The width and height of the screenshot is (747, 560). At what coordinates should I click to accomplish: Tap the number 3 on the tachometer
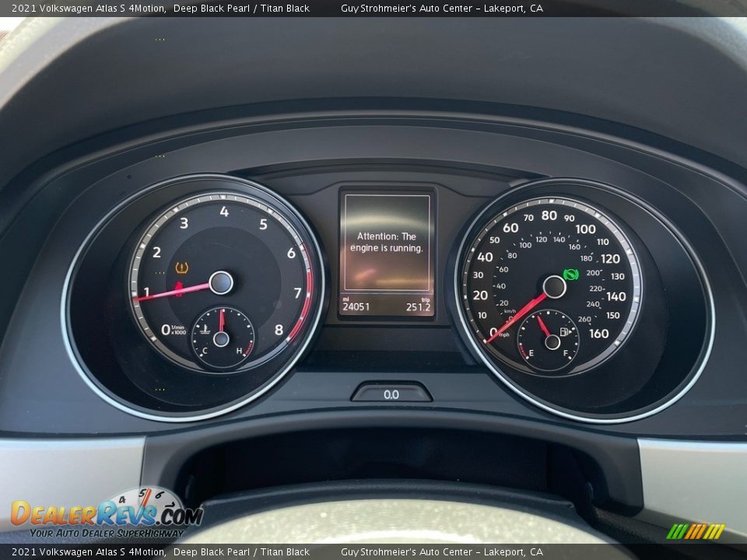(x=184, y=223)
